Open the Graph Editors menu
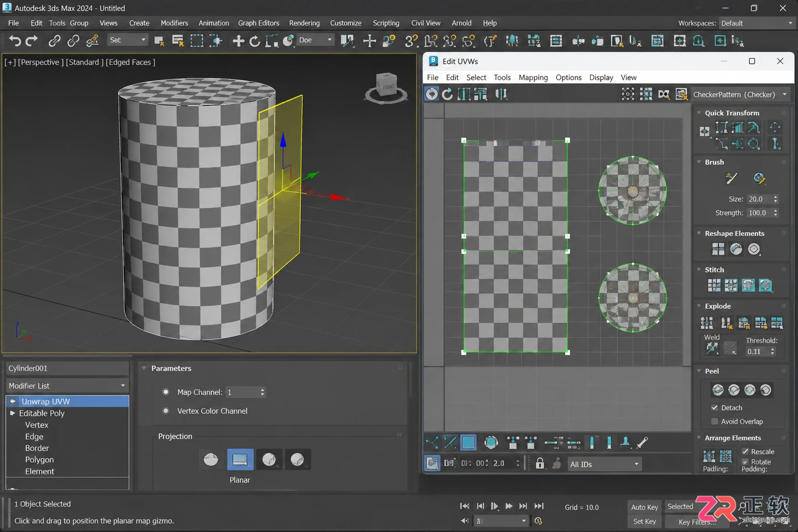Screen dimensions: 798x532 (x=258, y=23)
